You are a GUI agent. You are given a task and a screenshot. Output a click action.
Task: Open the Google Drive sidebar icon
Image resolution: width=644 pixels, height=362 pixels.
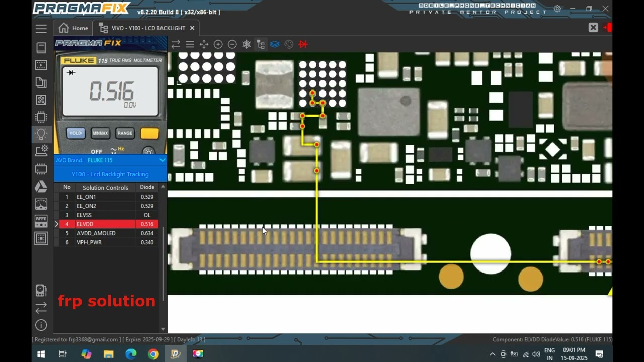tap(41, 187)
